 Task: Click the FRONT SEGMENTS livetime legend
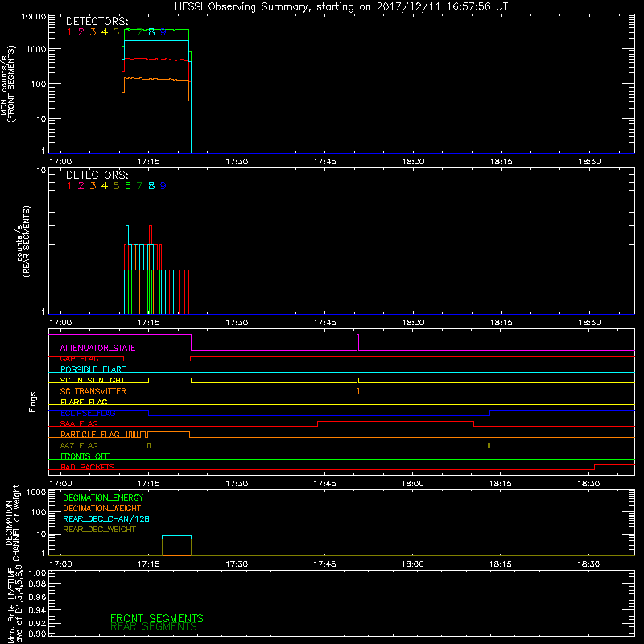(157, 618)
